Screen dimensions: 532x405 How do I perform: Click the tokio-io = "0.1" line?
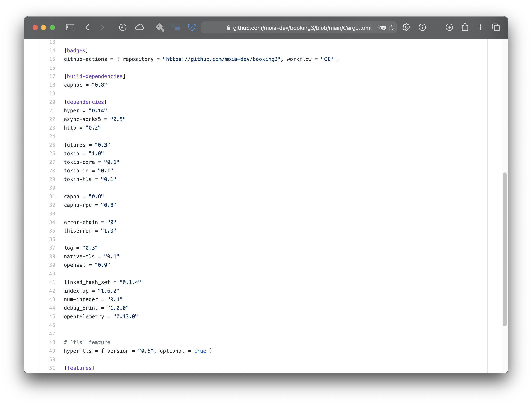(x=88, y=171)
